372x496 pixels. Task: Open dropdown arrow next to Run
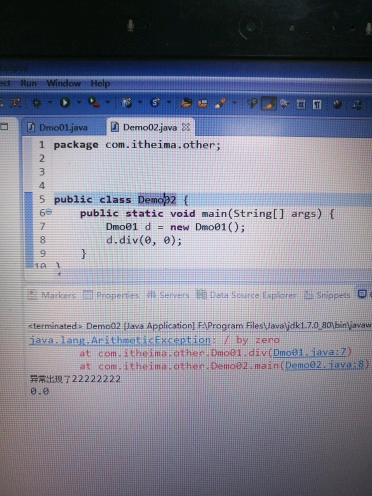(x=79, y=102)
